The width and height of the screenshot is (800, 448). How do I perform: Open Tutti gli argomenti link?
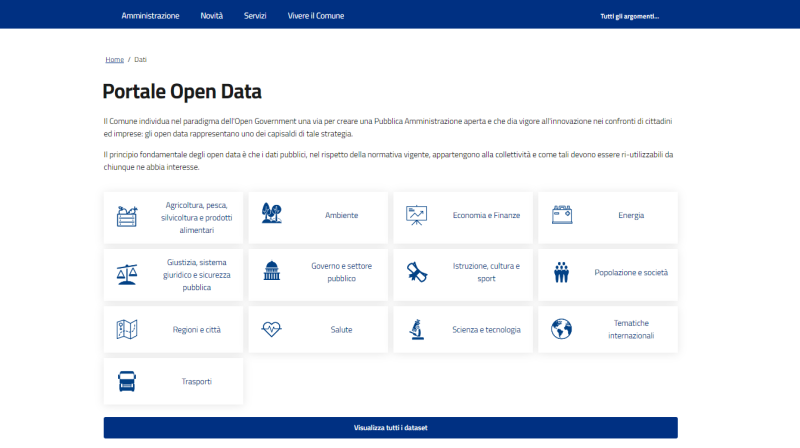(629, 16)
